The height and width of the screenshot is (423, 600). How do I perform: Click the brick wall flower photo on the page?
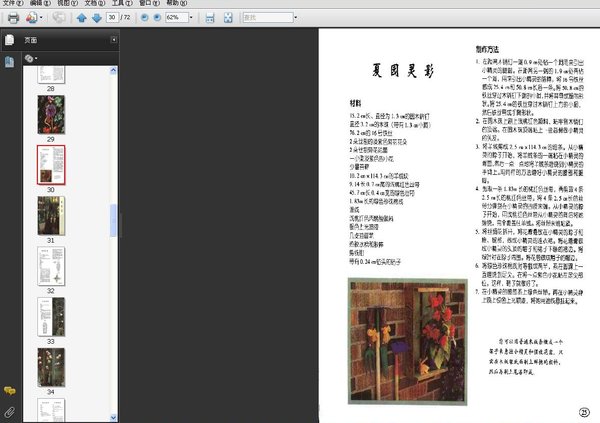[x=408, y=341]
